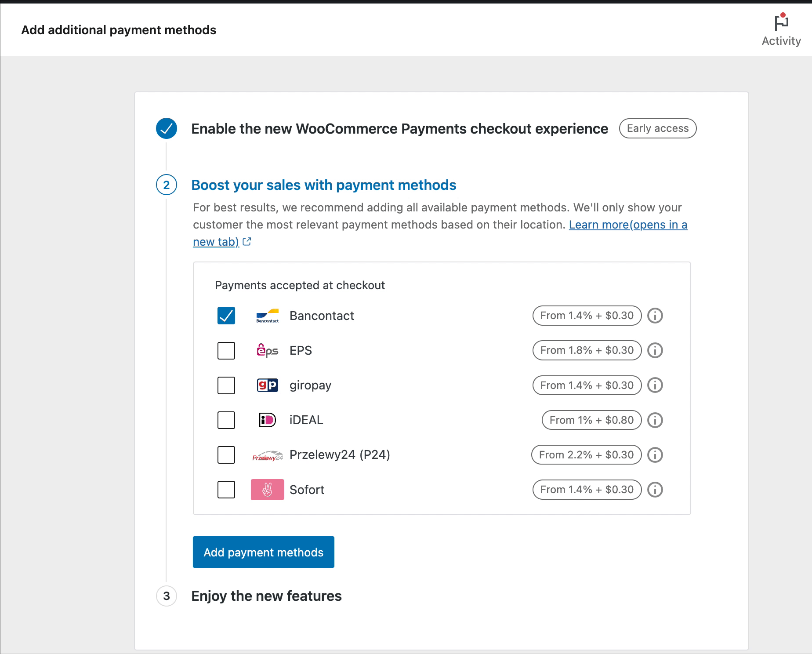Check the giropay checkbox
Viewport: 812px width, 654px height.
226,385
